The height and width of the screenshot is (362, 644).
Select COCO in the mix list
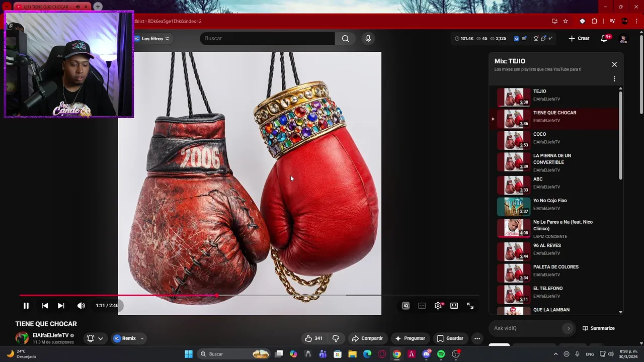(x=553, y=140)
